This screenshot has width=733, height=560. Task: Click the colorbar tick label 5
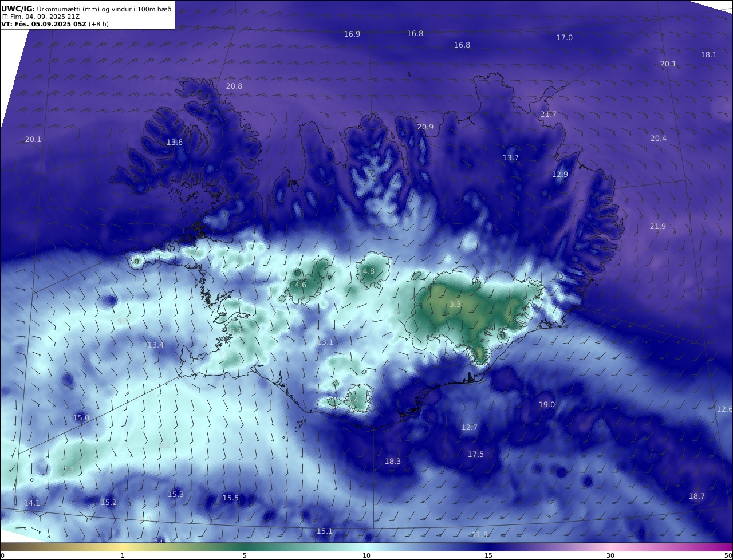click(245, 555)
